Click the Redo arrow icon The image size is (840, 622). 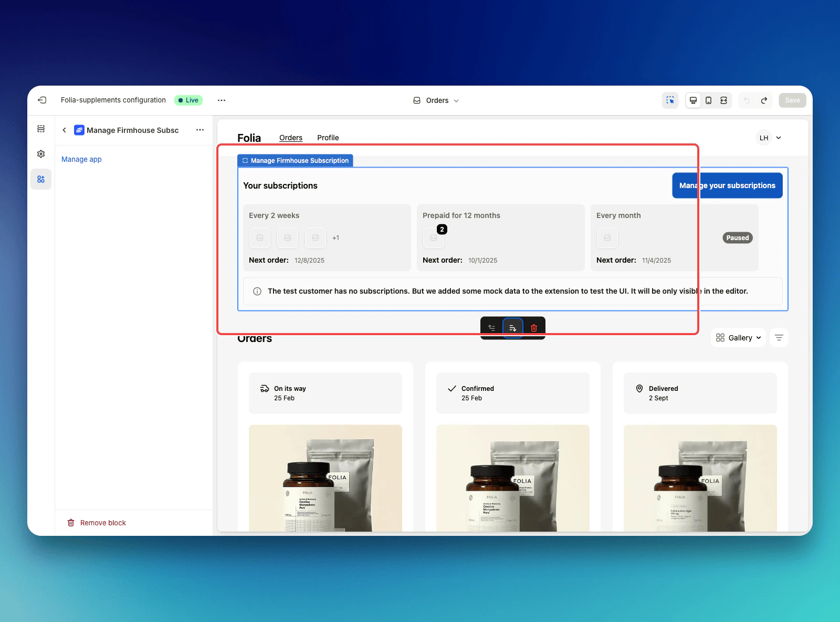tap(764, 100)
